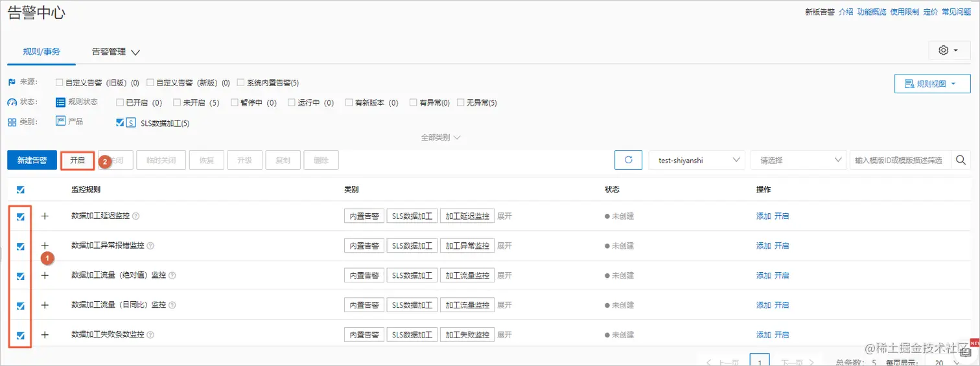Open the 功能概览 link

click(872, 12)
